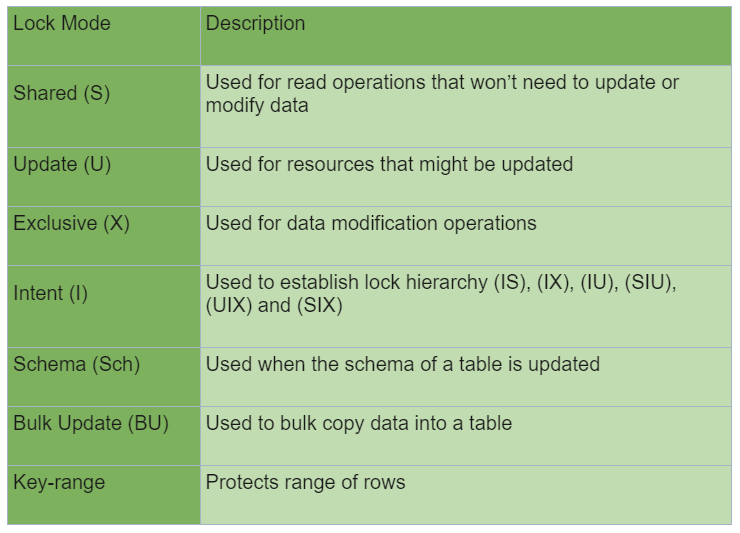
Task: Select the Exclusive (X) cell
Action: coord(104,236)
